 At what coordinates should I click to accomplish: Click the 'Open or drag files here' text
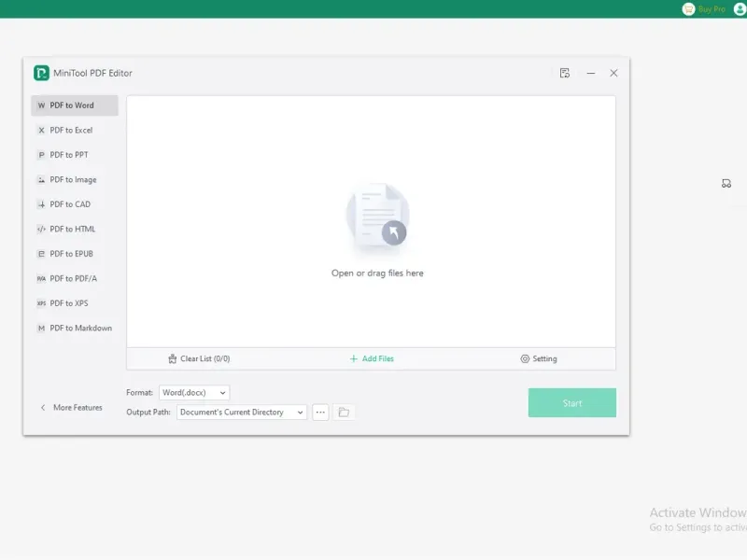pyautogui.click(x=377, y=273)
